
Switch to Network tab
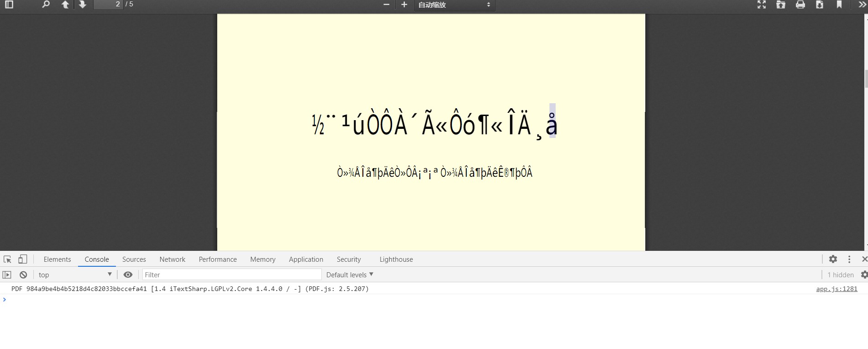[x=173, y=259]
